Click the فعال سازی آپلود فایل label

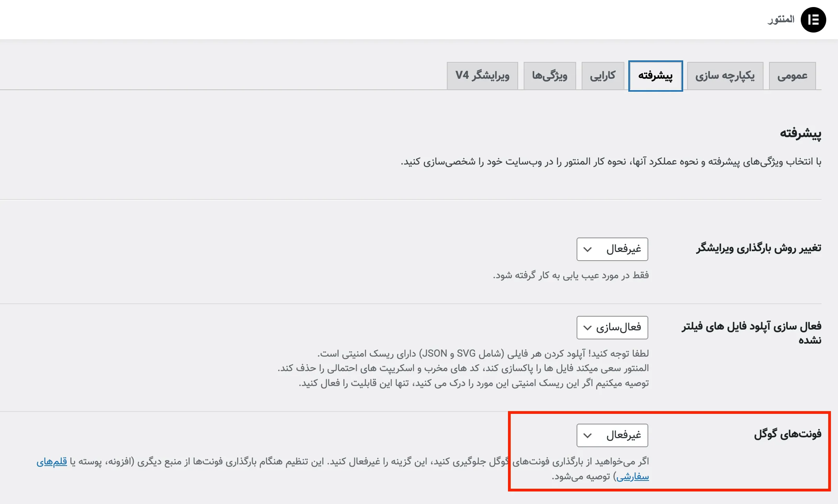click(x=751, y=327)
